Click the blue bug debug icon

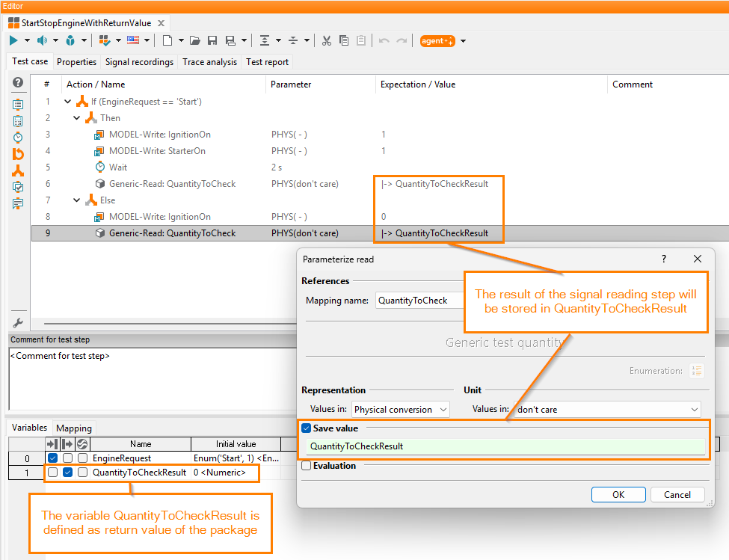coord(70,41)
